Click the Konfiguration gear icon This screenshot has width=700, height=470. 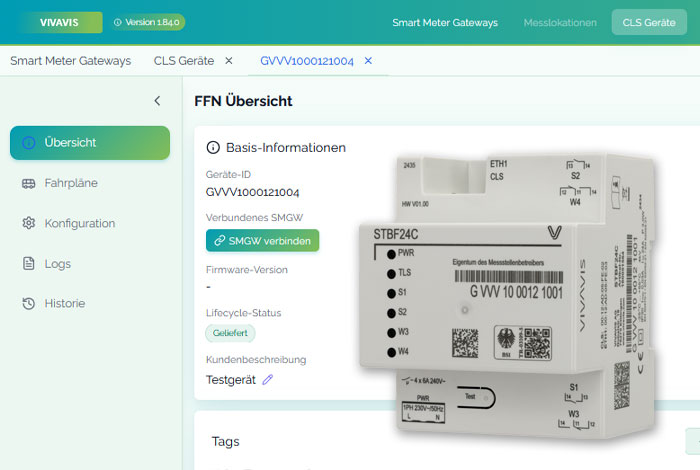tap(29, 223)
